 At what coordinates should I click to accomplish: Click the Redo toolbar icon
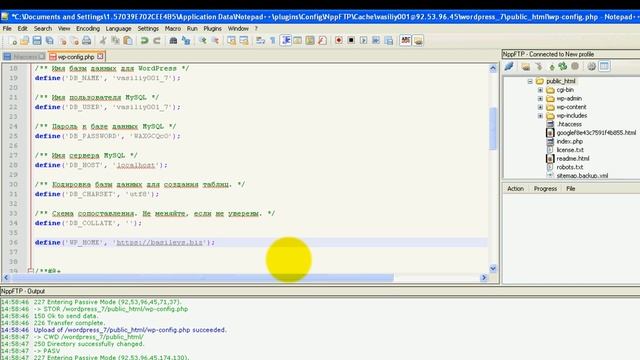click(157, 40)
